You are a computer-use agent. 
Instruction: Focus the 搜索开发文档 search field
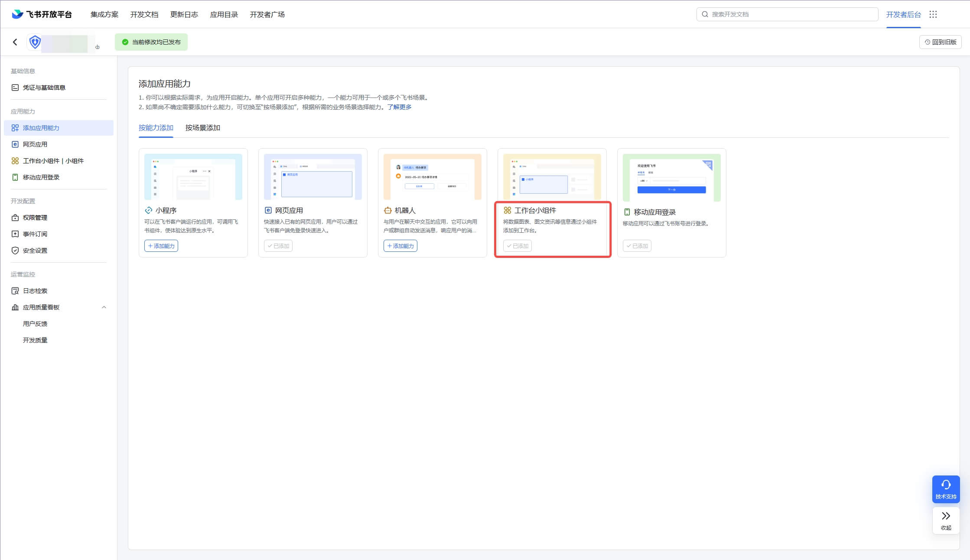coord(787,14)
